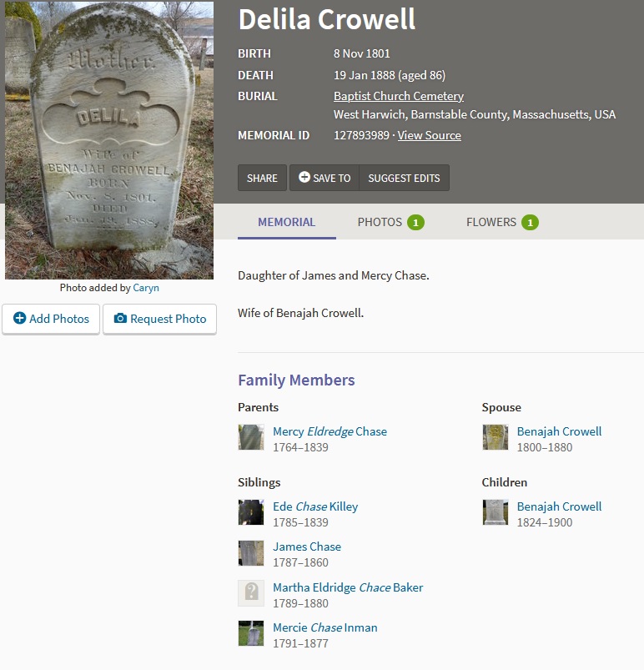This screenshot has height=670, width=644.
Task: Open Mercie Chase Inman memorial link
Action: (x=325, y=627)
